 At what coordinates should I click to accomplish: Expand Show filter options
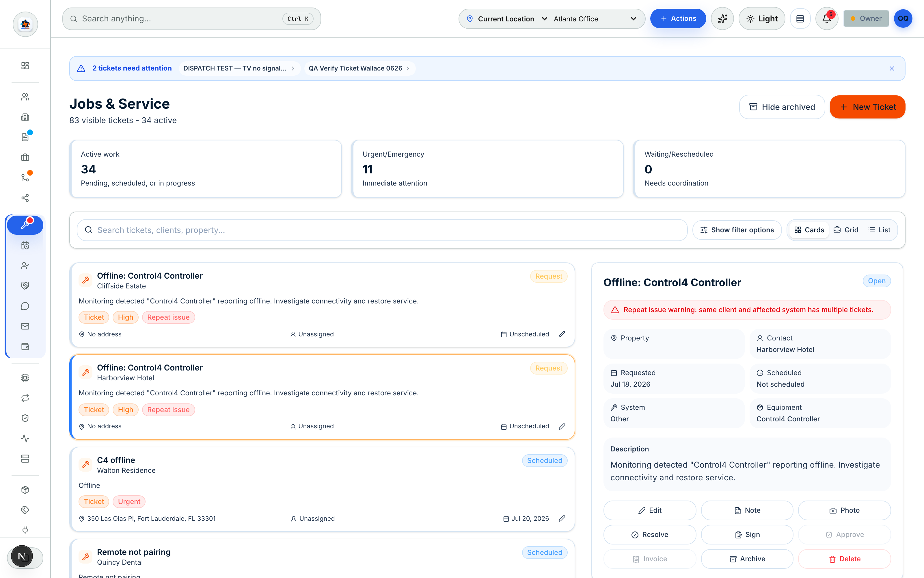pos(737,230)
